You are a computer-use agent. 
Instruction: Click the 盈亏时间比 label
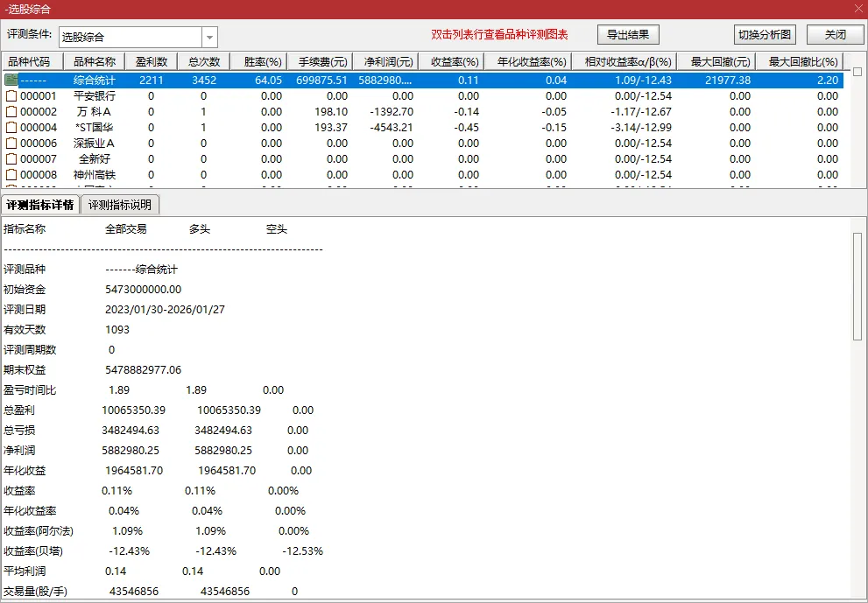(x=30, y=390)
